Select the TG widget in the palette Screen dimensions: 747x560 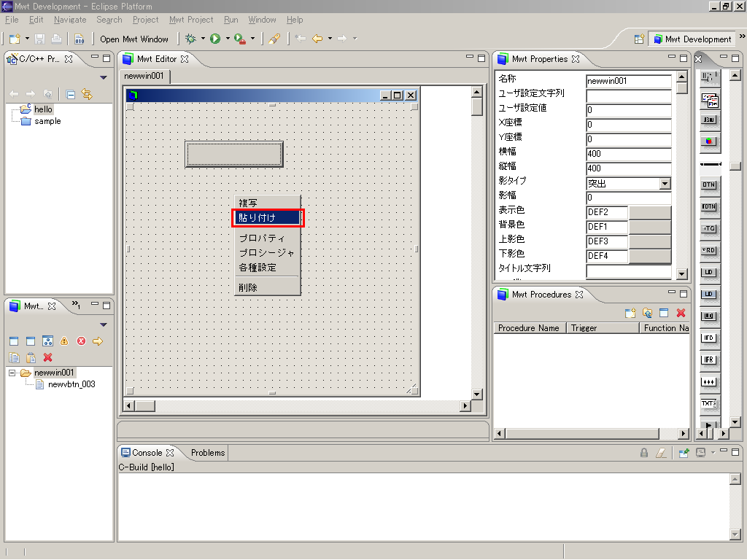[x=709, y=228]
